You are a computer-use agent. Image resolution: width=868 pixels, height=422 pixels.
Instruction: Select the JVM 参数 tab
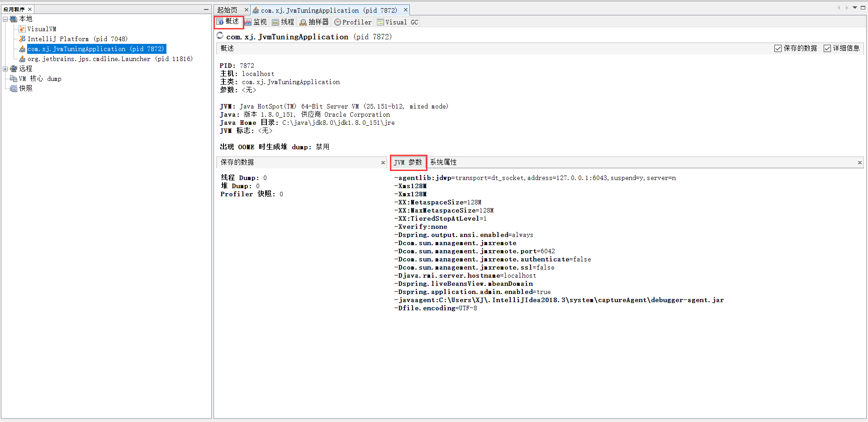click(x=408, y=162)
